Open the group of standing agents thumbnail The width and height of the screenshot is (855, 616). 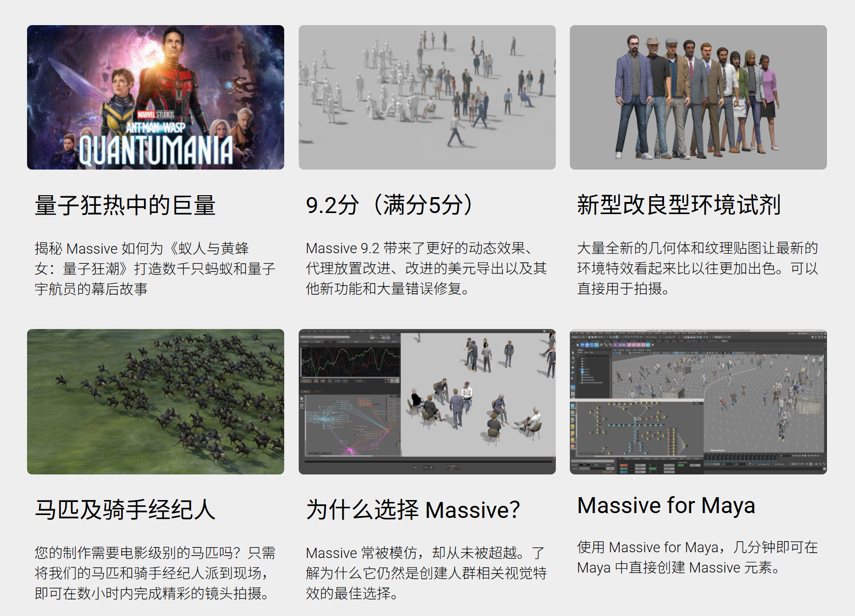(698, 97)
